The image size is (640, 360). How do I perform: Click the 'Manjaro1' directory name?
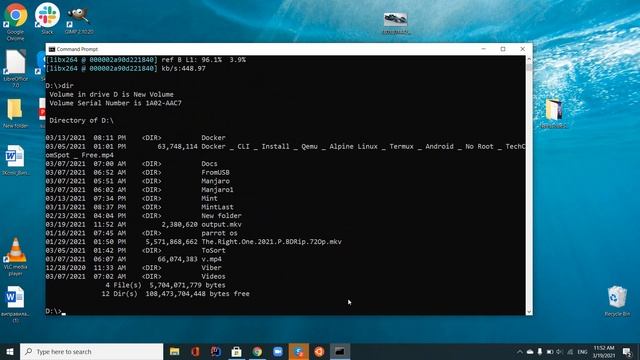point(217,190)
